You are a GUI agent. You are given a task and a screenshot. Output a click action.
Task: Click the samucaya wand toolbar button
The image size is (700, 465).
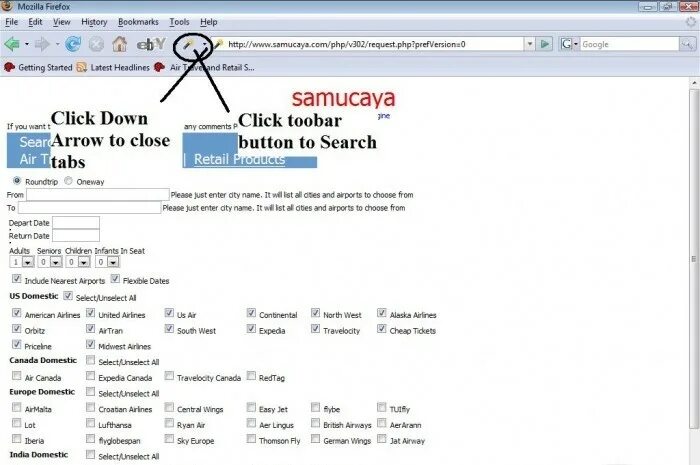(x=188, y=44)
